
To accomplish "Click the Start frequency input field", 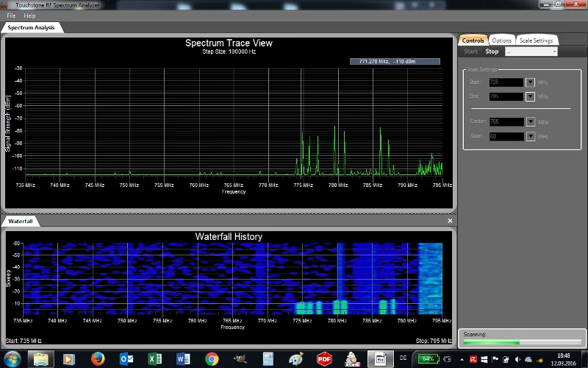I will tap(506, 82).
